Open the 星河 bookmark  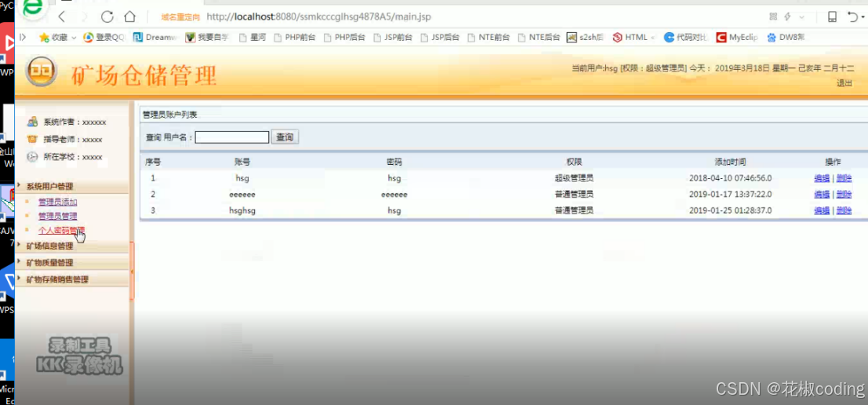click(252, 38)
